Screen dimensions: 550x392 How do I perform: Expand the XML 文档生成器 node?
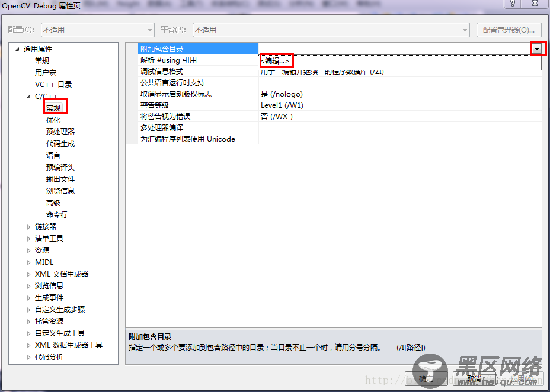tap(29, 274)
